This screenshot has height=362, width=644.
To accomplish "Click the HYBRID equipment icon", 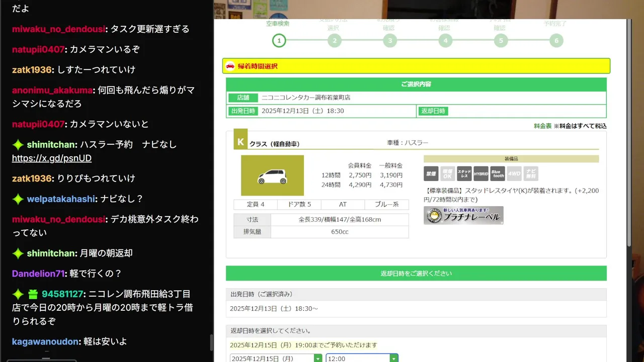I will coord(481,174).
